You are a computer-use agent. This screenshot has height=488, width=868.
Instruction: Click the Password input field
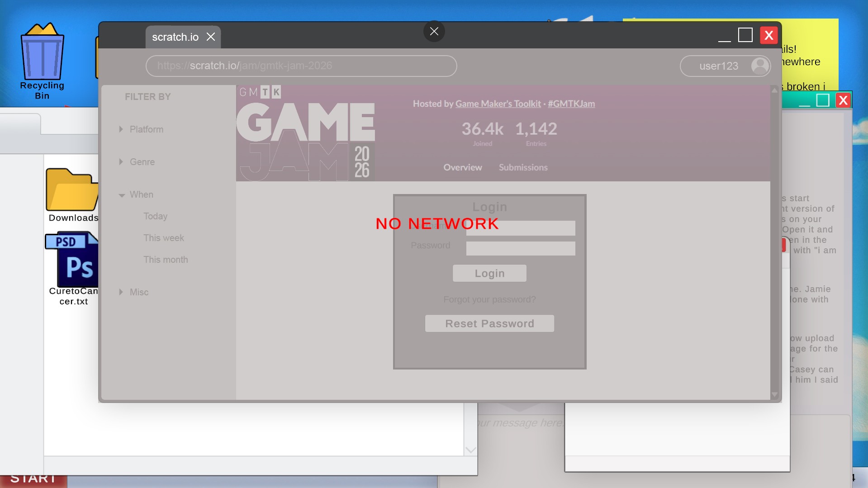[521, 248]
